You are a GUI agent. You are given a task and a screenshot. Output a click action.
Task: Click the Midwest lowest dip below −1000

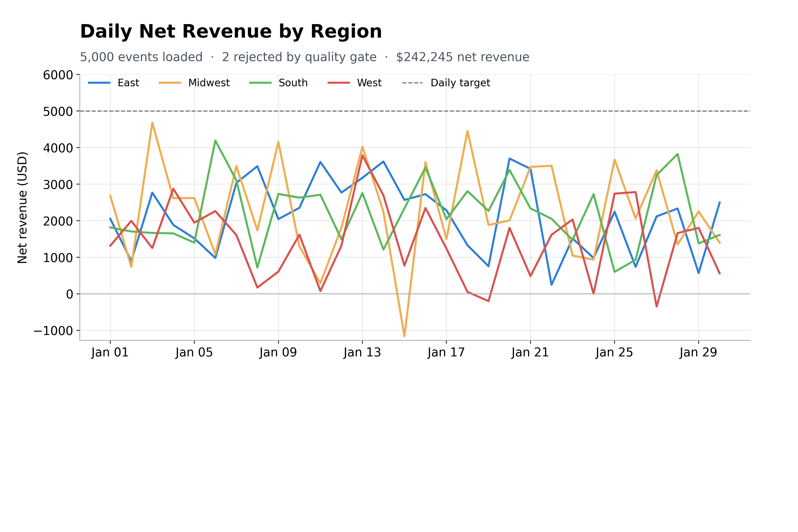[x=404, y=336]
